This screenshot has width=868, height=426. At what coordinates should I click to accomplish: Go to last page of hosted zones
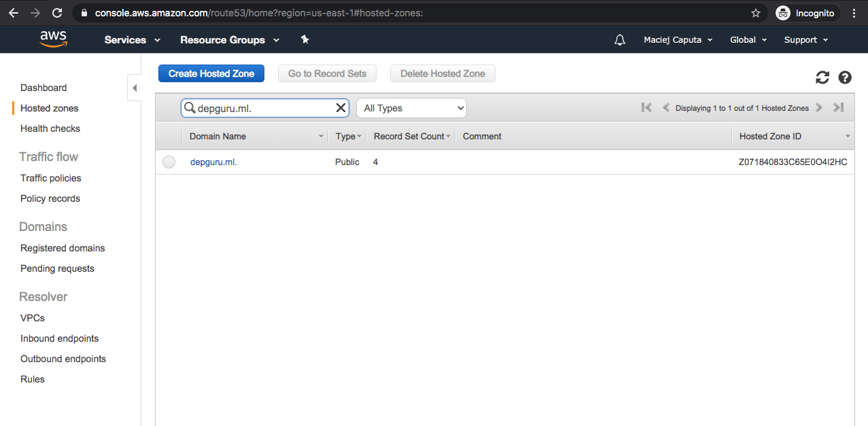[x=839, y=107]
